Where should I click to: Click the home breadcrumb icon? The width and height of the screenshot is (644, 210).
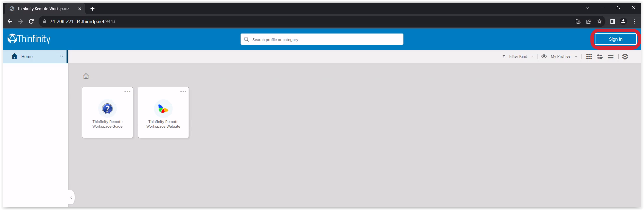pyautogui.click(x=86, y=76)
